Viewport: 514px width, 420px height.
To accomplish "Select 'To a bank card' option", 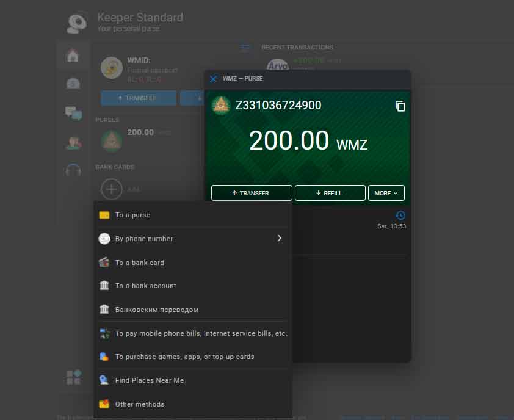I will coord(193,262).
